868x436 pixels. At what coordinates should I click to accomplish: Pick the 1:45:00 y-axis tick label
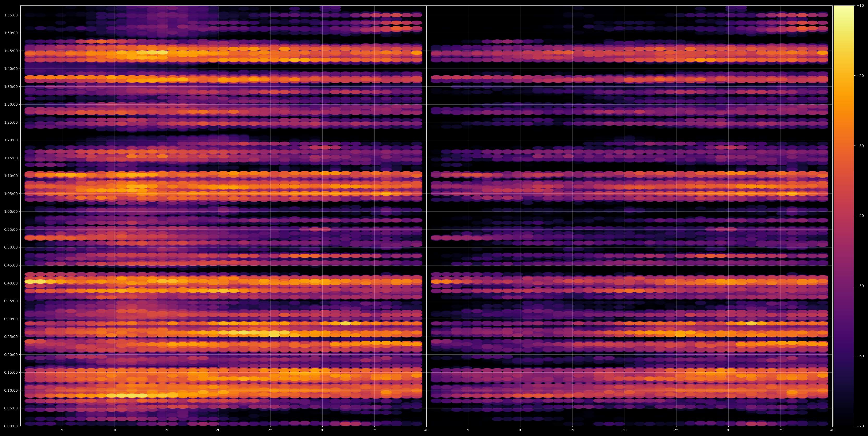tap(11, 51)
